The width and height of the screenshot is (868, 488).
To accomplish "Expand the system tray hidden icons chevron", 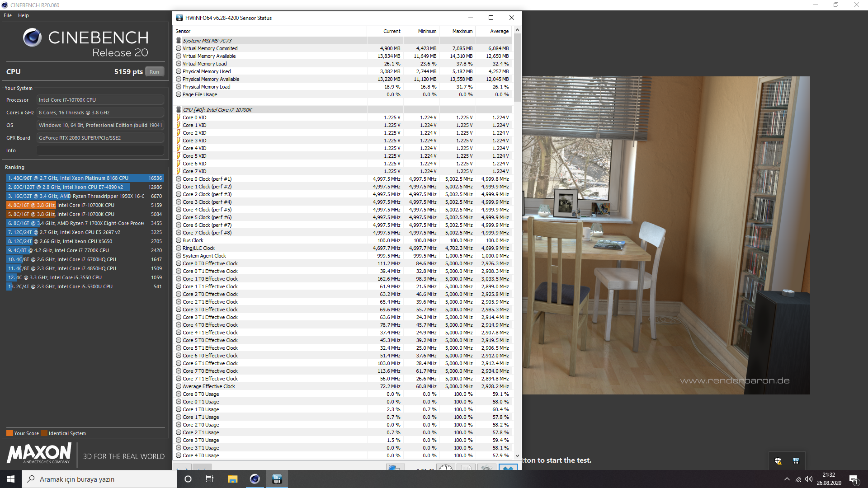I will tap(787, 479).
